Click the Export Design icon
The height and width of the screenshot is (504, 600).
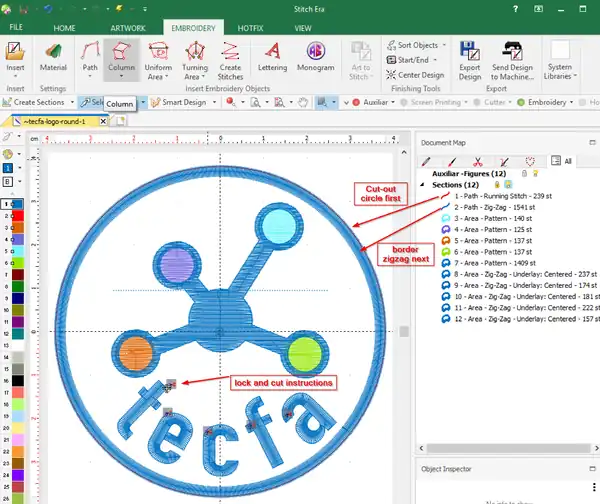[469, 58]
